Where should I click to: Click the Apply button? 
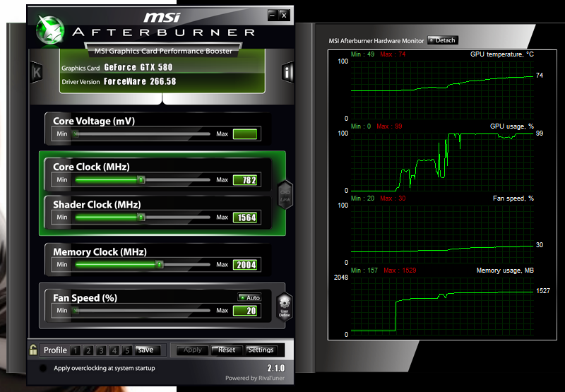click(x=192, y=350)
